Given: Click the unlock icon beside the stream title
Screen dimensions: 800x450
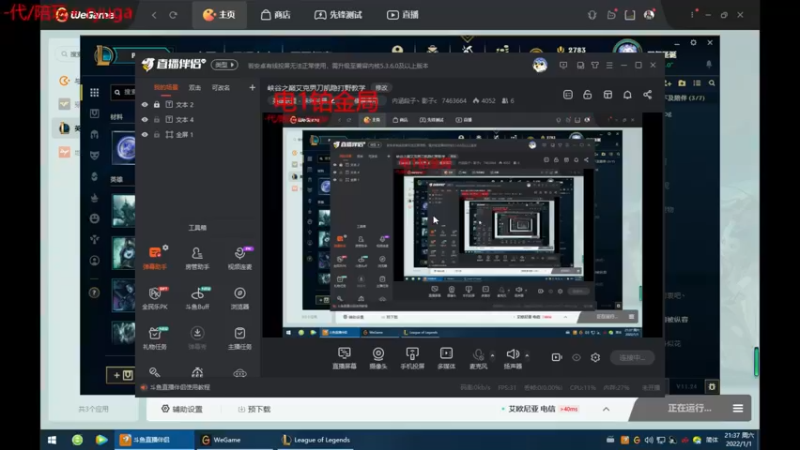Looking at the screenshot, I should tap(588, 95).
